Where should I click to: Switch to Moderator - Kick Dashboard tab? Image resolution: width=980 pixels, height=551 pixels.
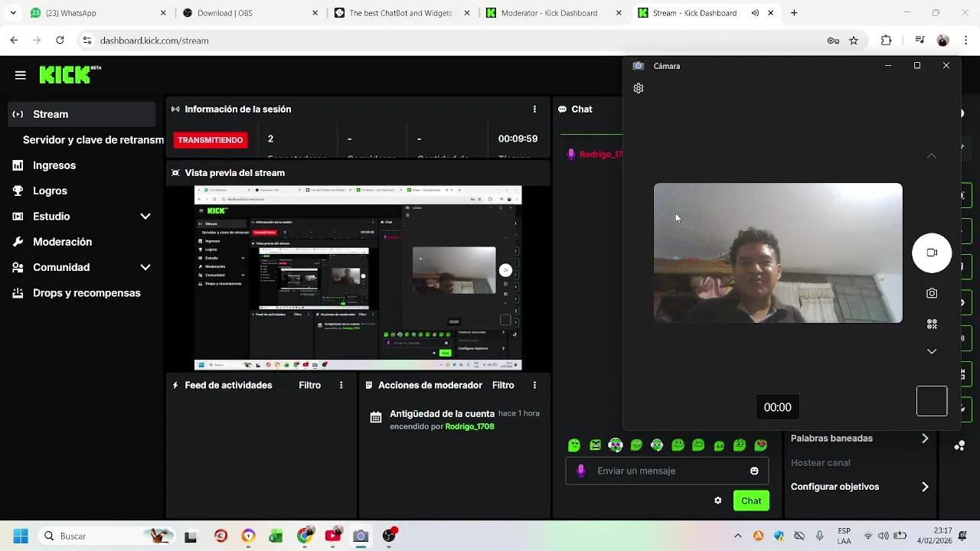pyautogui.click(x=554, y=13)
